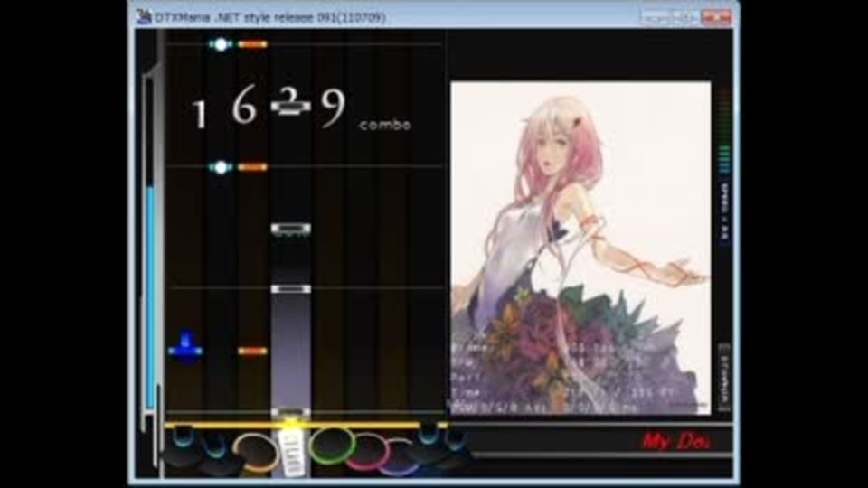Hit the yellow-rimmed snare drum pad

coord(255,452)
